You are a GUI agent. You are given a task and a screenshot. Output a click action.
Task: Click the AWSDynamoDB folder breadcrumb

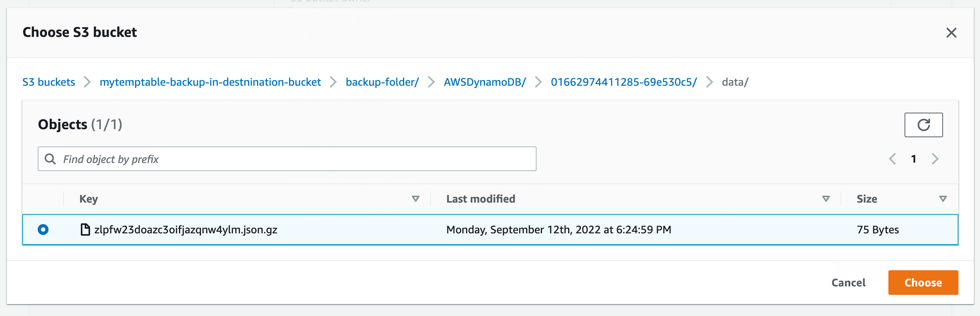485,82
